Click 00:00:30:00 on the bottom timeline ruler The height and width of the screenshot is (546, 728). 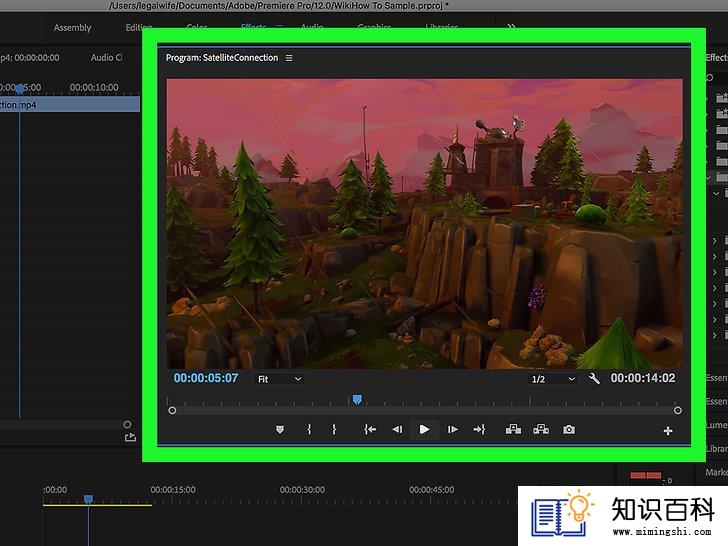click(x=302, y=490)
